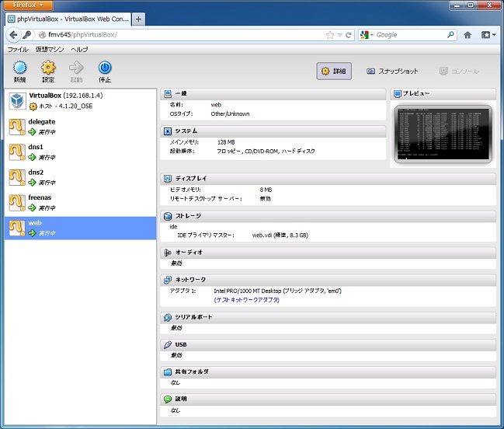Click the システム (System) section header
Screen dimensions: 504x429
[273, 131]
